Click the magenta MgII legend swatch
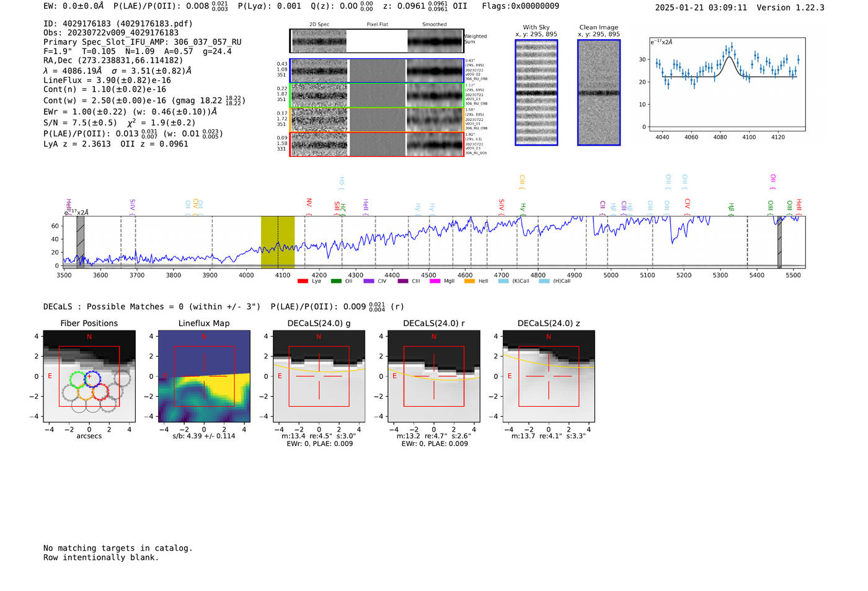Image resolution: width=868 pixels, height=591 pixels. 435,282
